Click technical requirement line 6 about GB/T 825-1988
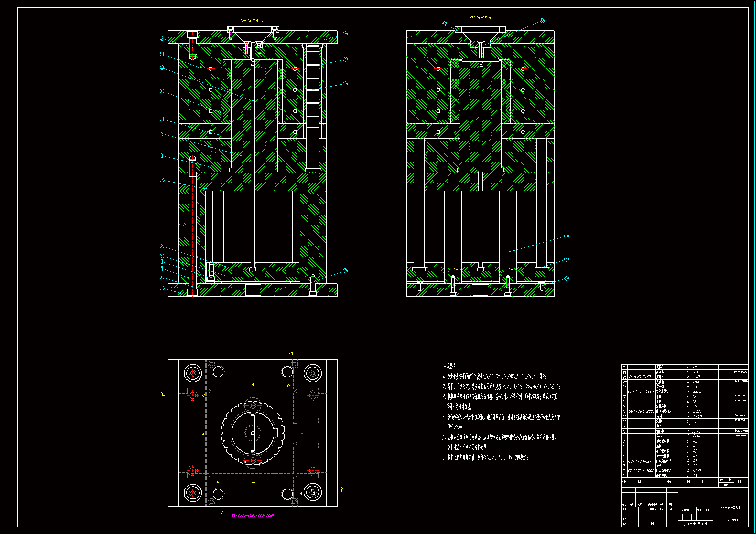 coord(485,458)
